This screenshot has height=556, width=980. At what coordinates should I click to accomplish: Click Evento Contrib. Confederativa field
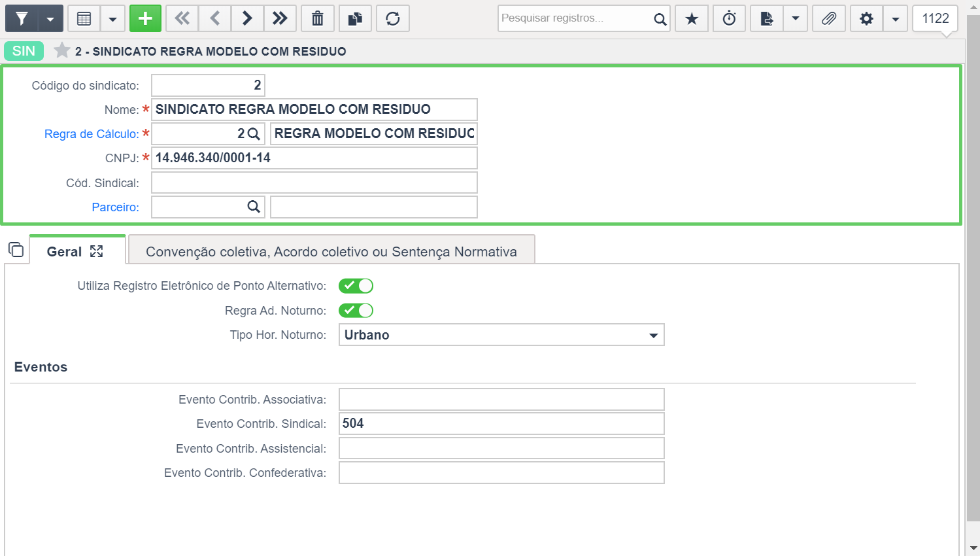pos(501,473)
